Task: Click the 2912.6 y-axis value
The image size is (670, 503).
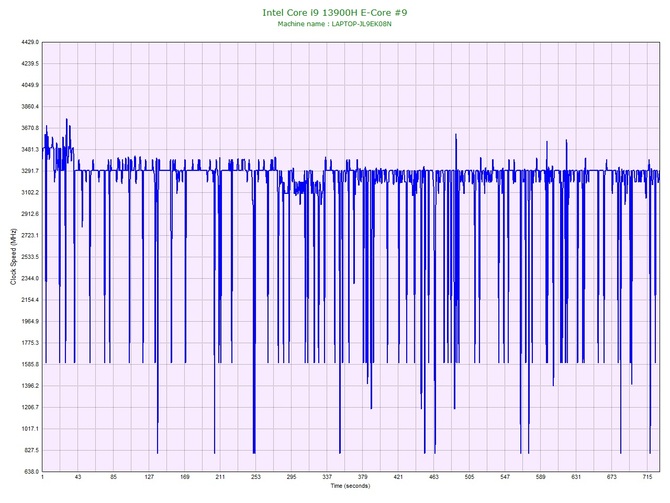Action: (x=30, y=214)
